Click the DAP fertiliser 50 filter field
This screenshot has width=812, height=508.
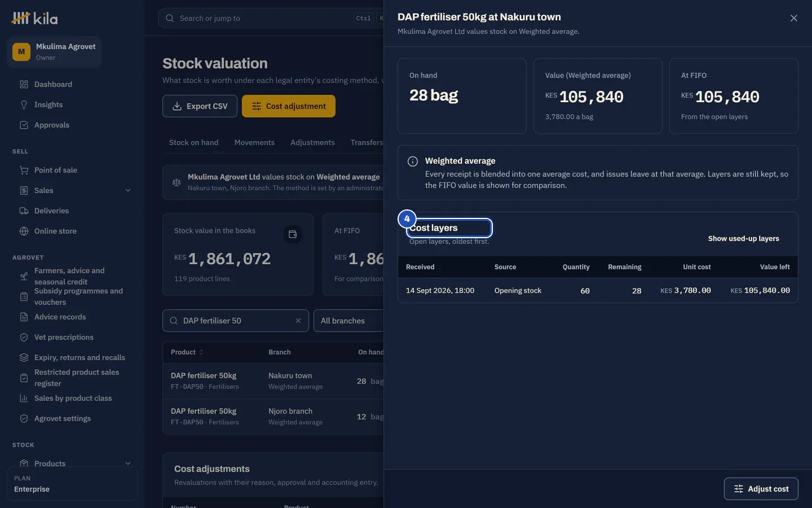[236, 321]
